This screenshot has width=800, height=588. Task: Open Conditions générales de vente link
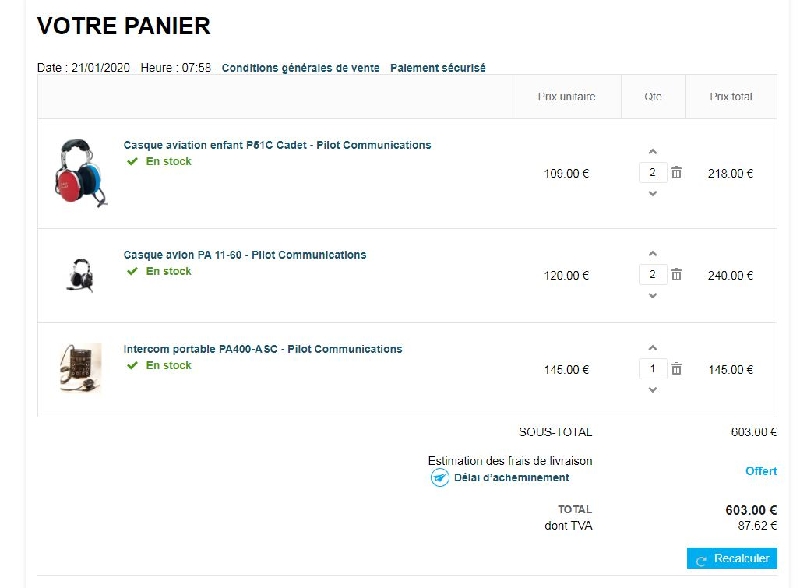pyautogui.click(x=300, y=68)
